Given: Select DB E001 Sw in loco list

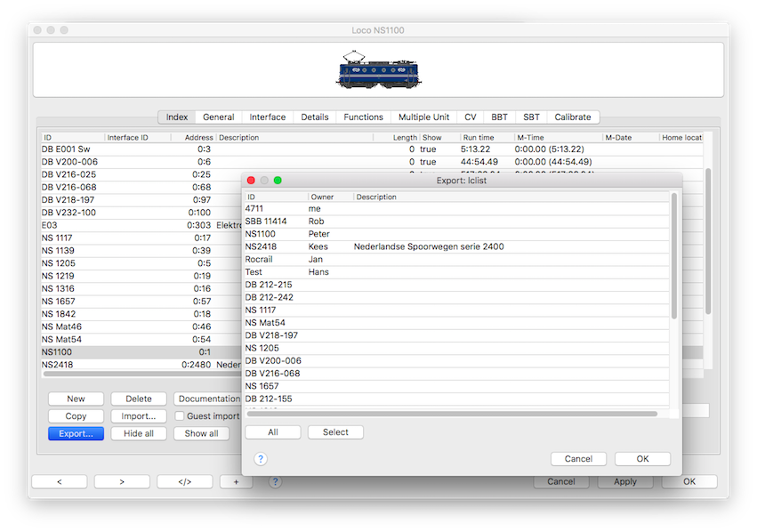Looking at the screenshot, I should pos(66,149).
